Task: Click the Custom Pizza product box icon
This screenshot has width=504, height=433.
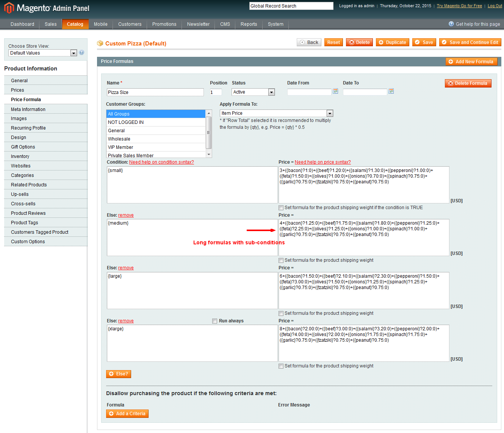Action: click(x=100, y=44)
